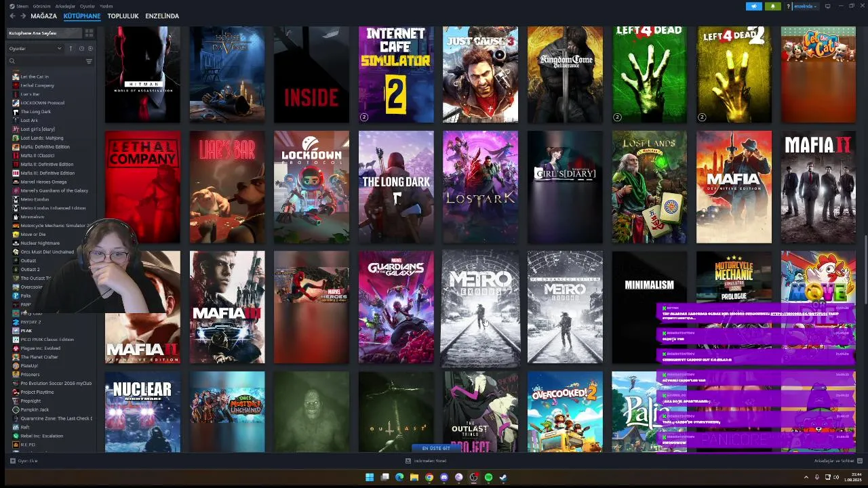Open Guardians of the Galaxy cover

point(396,307)
